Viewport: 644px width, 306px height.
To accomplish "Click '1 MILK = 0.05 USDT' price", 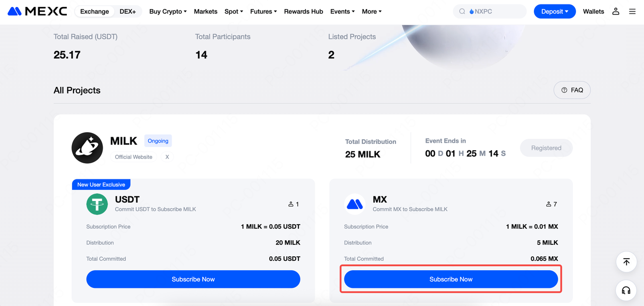I will pyautogui.click(x=271, y=227).
